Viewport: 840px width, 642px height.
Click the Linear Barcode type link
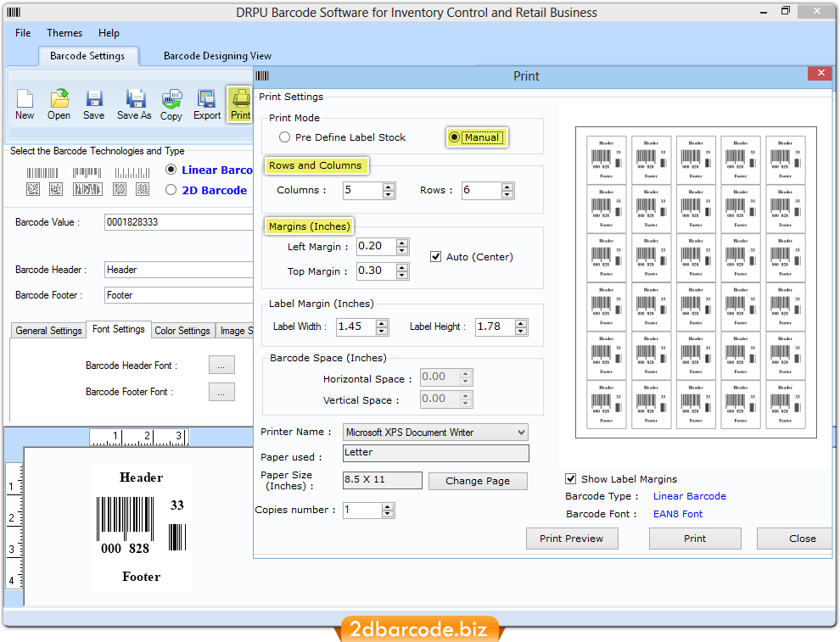[690, 496]
